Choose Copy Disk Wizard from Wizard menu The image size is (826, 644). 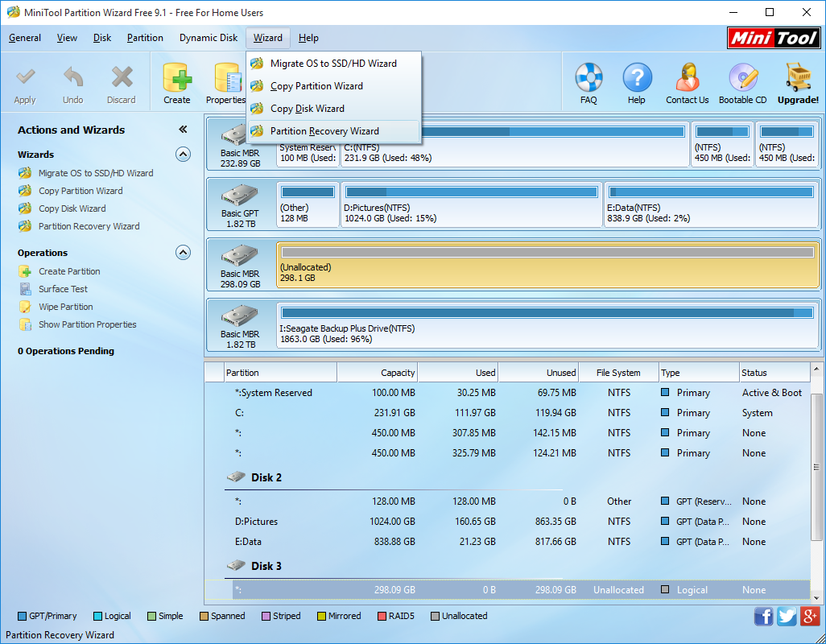point(334,109)
